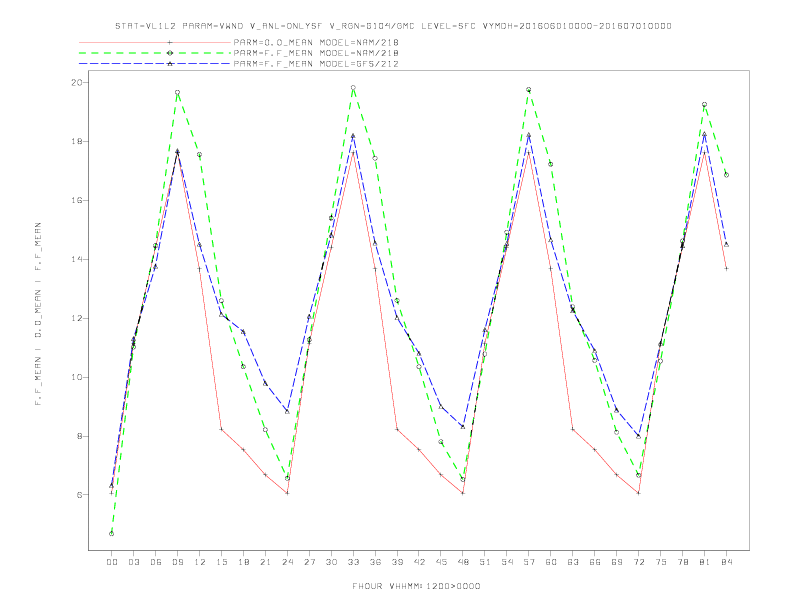Click the x-axis title FHOUR VHHMM

click(416, 586)
